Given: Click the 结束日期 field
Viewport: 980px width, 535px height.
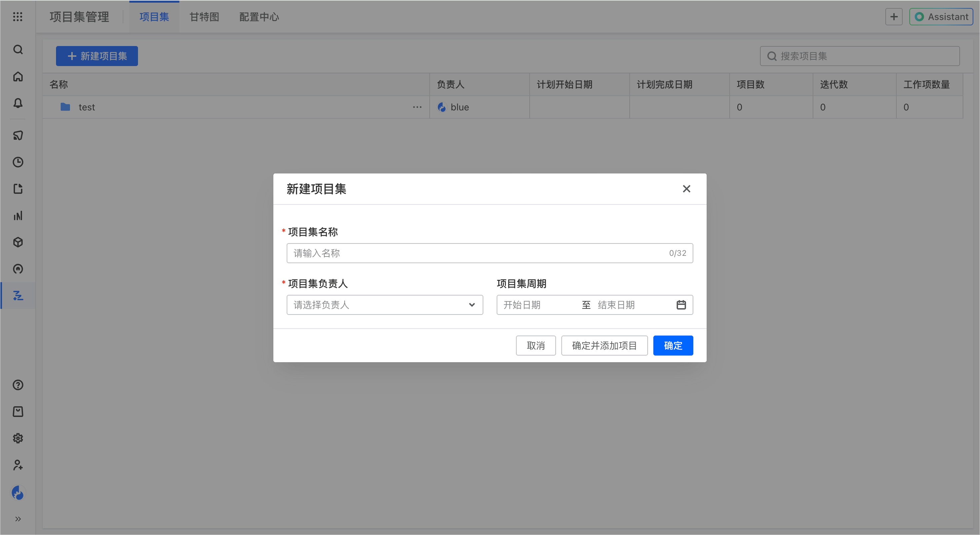Looking at the screenshot, I should pos(632,305).
